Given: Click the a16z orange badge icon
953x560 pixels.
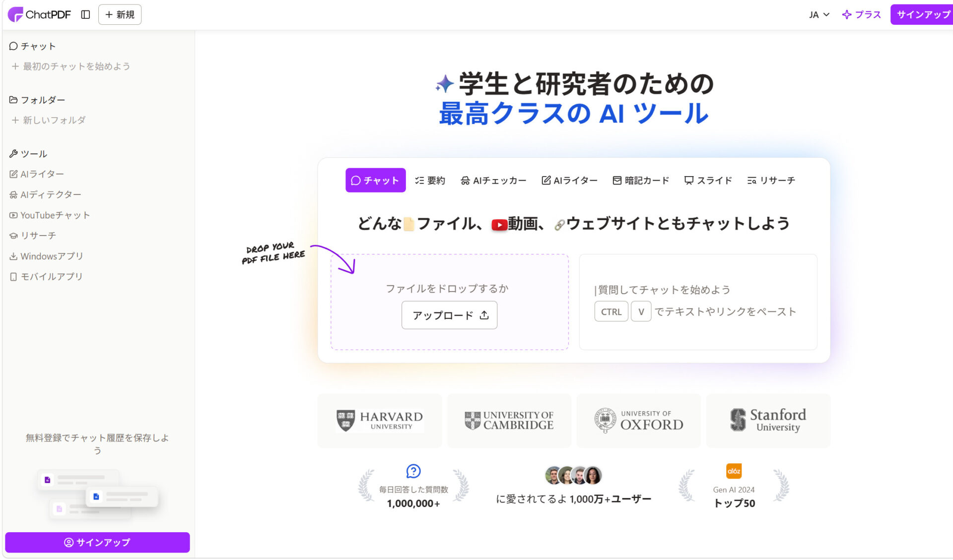Looking at the screenshot, I should [734, 471].
